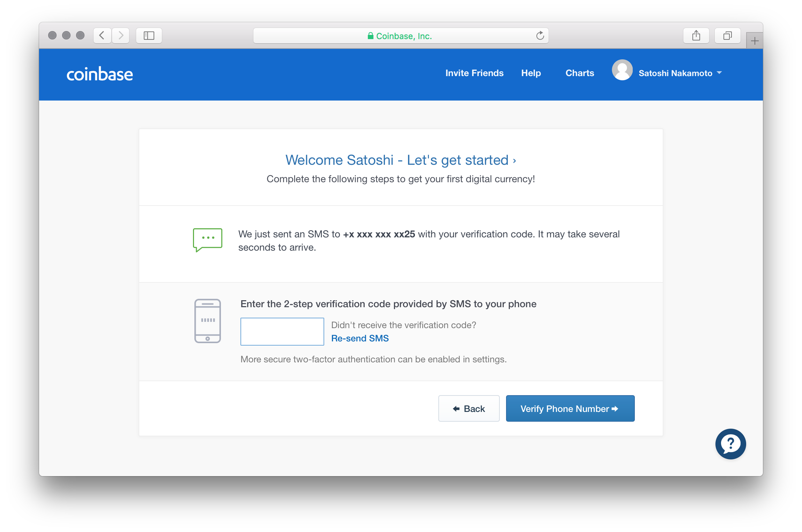Focus the verification code input field
This screenshot has height=532, width=802.
[x=282, y=332]
